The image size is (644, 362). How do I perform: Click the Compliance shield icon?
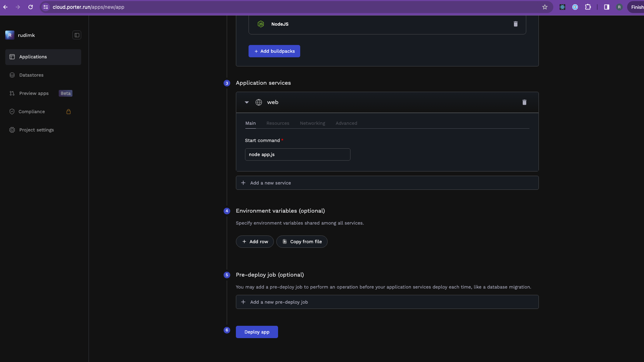click(x=12, y=112)
